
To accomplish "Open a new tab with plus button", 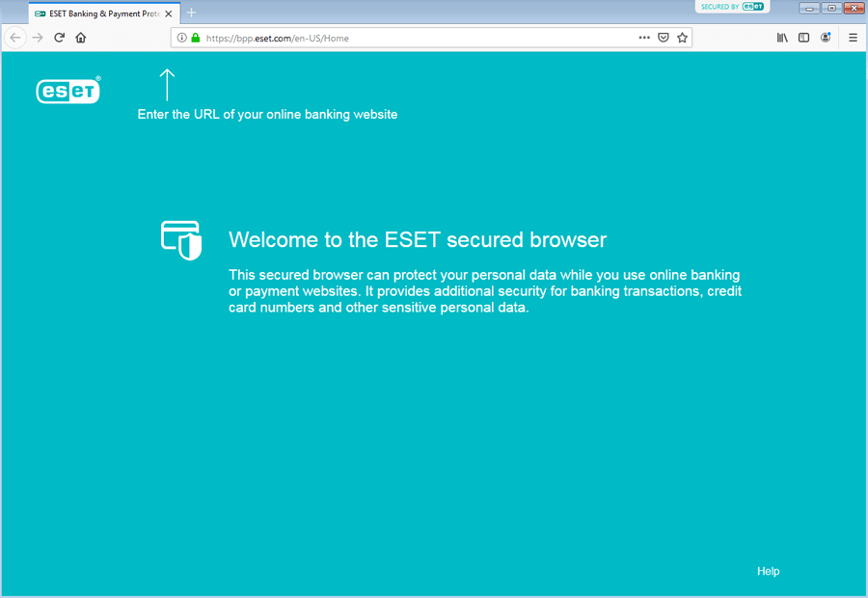I will [191, 13].
